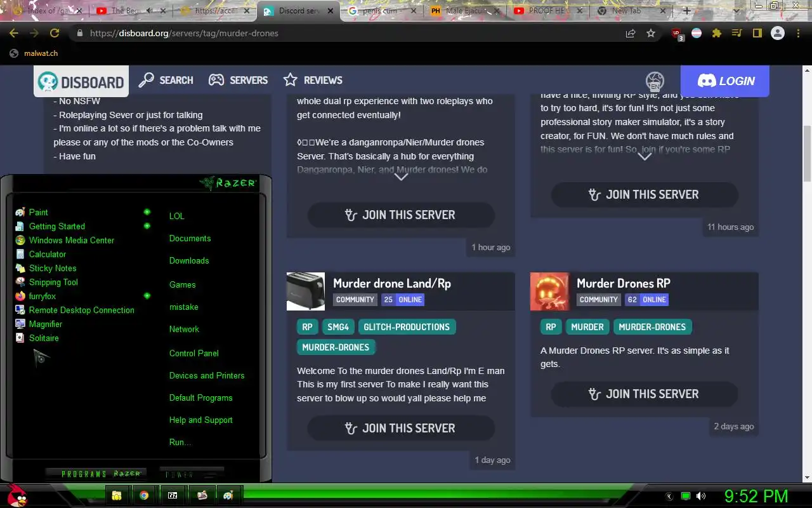
Task: Join the Murder drone Land/Rp server
Action: tap(401, 428)
